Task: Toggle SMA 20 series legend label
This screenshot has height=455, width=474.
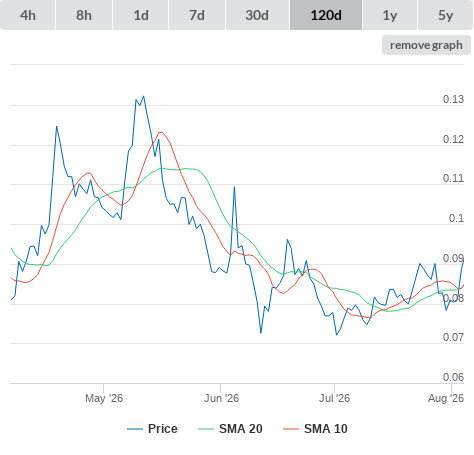Action: (241, 429)
